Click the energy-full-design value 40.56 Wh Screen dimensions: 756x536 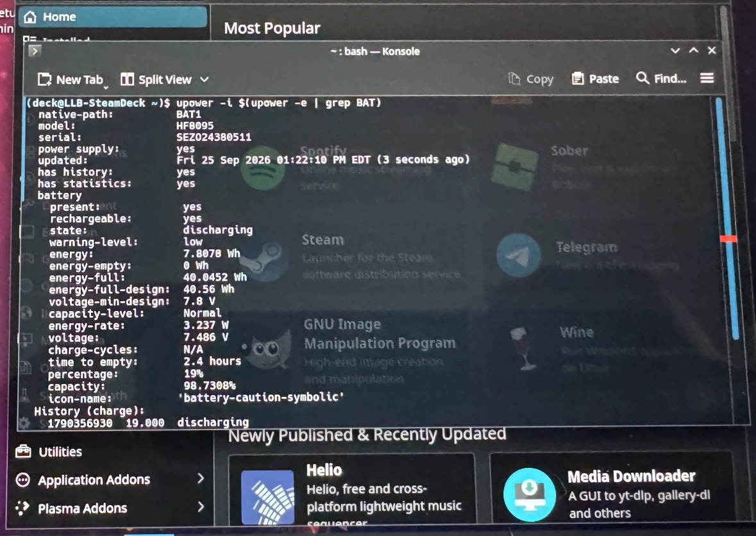(208, 289)
